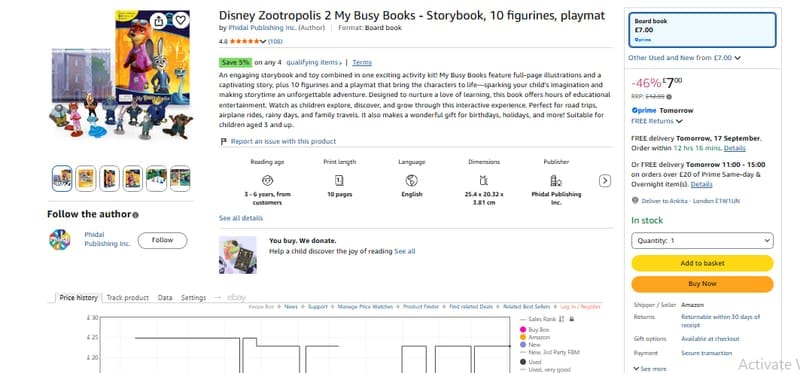
Task: Click the star rating graphic
Action: point(245,41)
